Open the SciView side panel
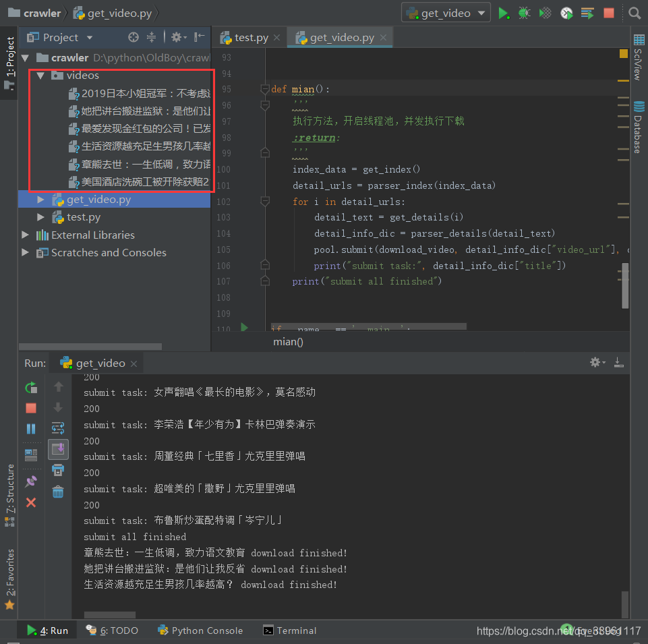 point(639,58)
